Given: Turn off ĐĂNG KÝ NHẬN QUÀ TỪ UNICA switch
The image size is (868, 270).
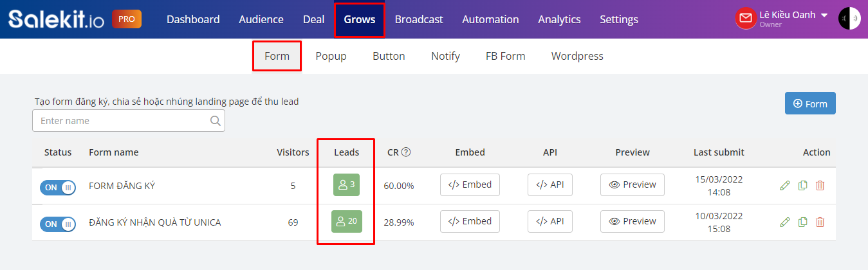Looking at the screenshot, I should click(58, 224).
